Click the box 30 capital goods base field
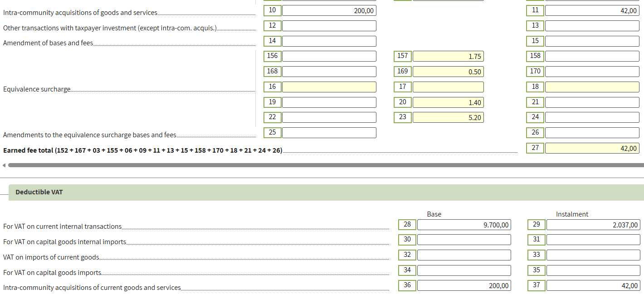644x294 pixels. (x=463, y=240)
